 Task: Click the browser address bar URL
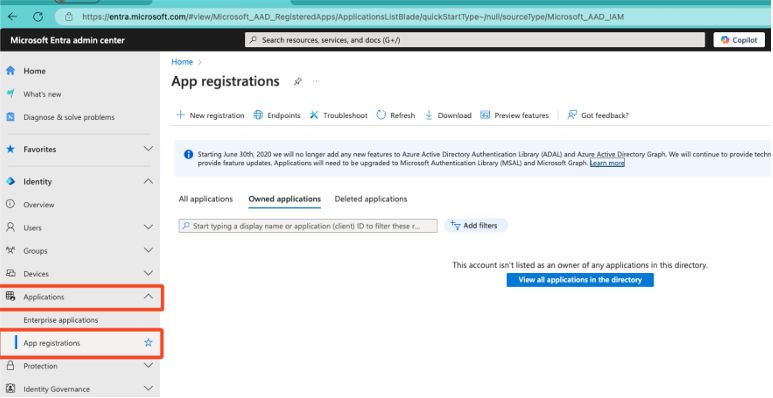pyautogui.click(x=353, y=17)
